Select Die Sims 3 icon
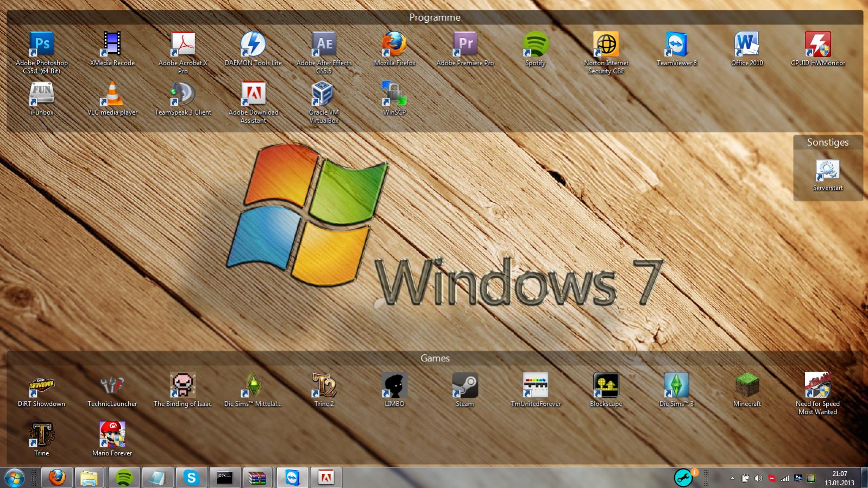 [x=676, y=390]
